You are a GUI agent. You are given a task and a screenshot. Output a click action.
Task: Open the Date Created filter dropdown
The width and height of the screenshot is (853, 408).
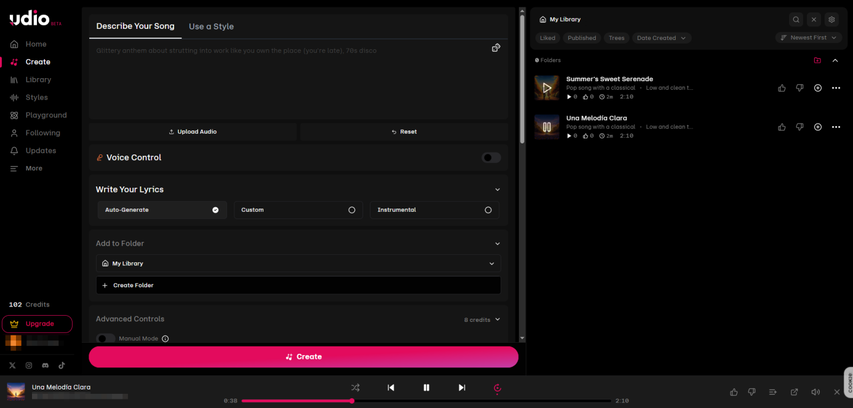point(662,38)
